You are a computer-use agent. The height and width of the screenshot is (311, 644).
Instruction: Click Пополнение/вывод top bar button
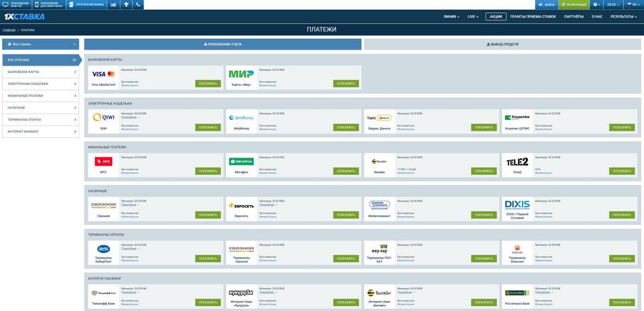click(87, 5)
